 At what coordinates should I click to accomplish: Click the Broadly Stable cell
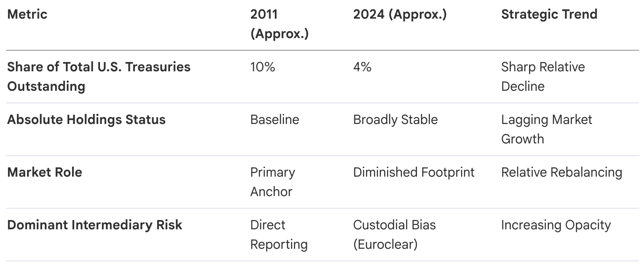[x=395, y=120]
